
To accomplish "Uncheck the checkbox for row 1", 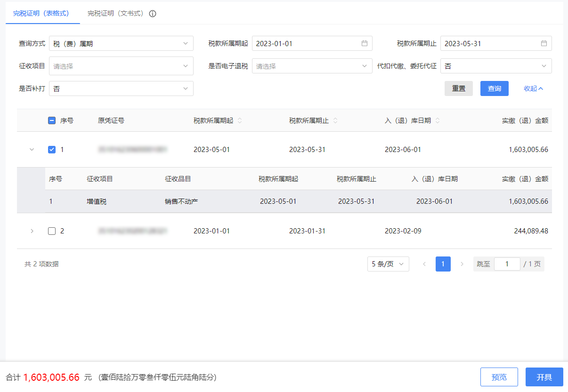I will tap(52, 150).
